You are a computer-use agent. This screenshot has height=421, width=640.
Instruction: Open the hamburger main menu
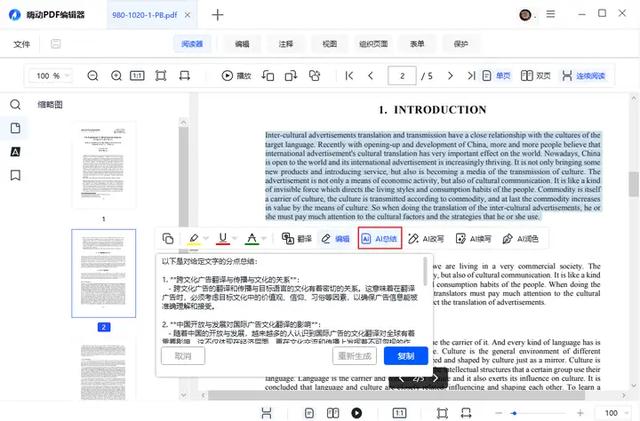[551, 14]
